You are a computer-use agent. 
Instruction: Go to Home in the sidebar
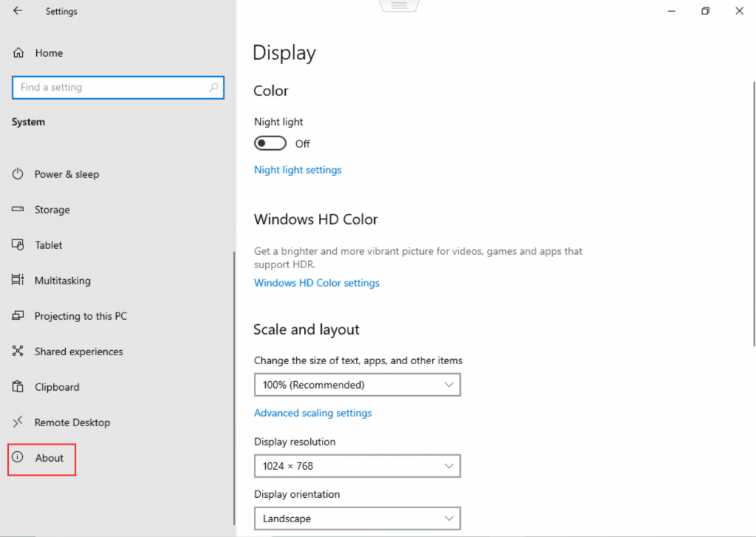point(49,53)
